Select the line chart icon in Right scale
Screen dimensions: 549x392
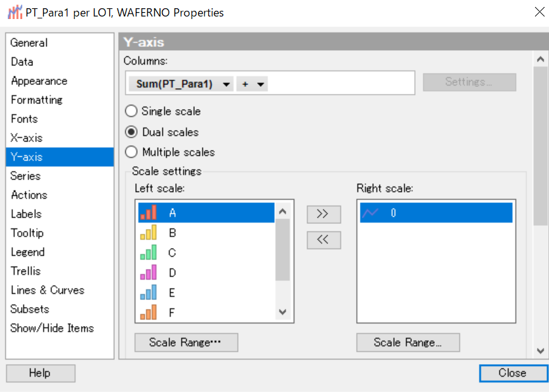370,213
